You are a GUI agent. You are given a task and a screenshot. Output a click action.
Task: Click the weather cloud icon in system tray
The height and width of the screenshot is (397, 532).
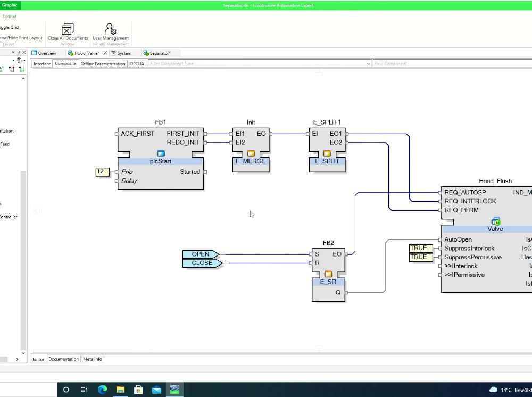[x=493, y=390]
